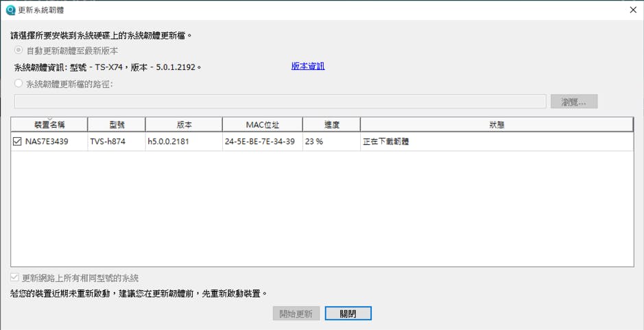Click the firmware file path input field
The image size is (644, 330).
(x=280, y=102)
